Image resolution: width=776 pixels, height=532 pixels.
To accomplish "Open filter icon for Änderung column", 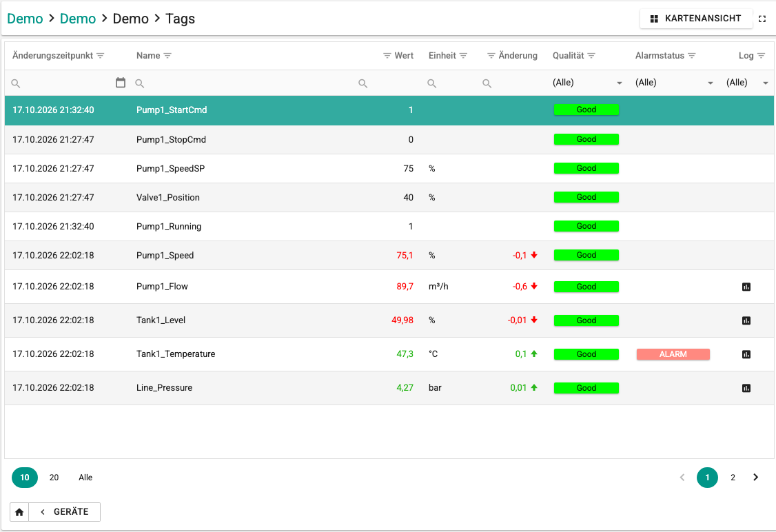I will tap(491, 55).
